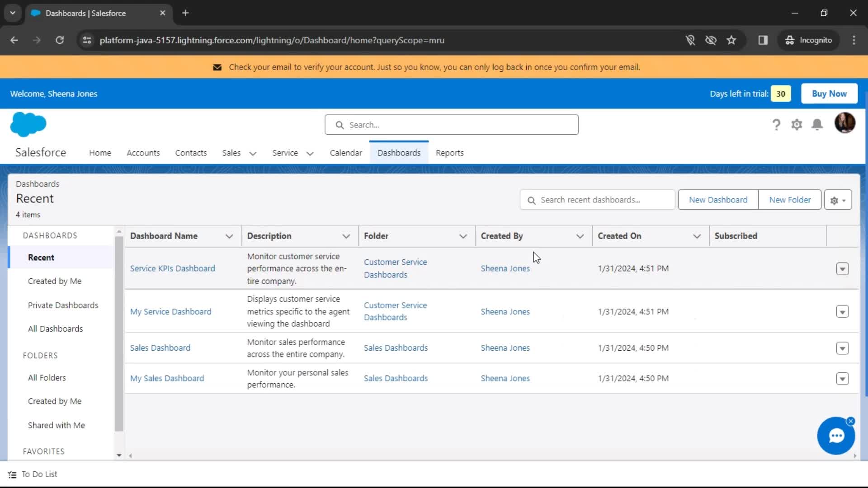Click the browser address bar URL
Screen dimensions: 868x488
point(272,40)
